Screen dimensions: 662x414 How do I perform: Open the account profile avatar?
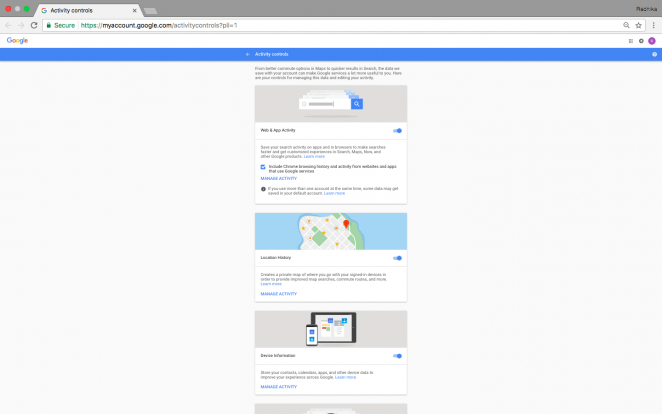(652, 41)
